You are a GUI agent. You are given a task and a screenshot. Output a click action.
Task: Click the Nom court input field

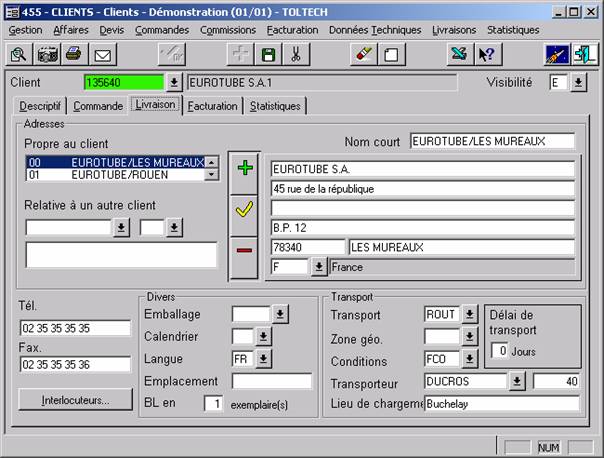pyautogui.click(x=492, y=141)
